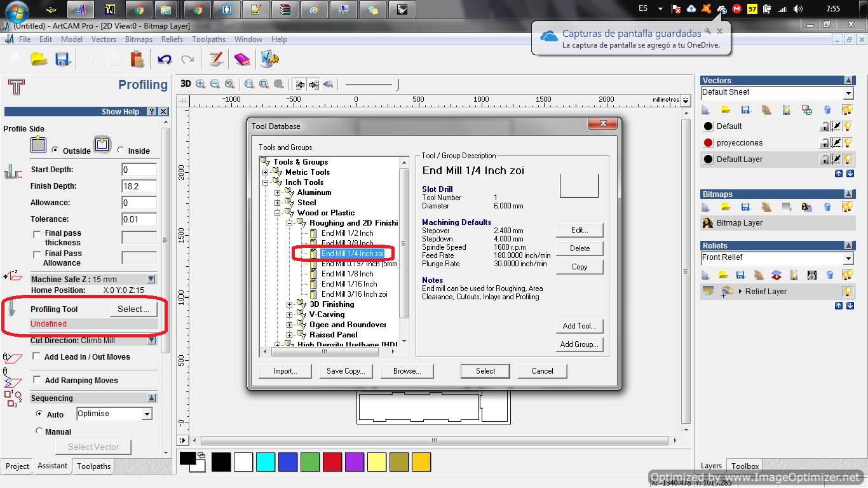Image resolution: width=868 pixels, height=488 pixels.
Task: Open the Vectors menu in menu bar
Action: click(104, 39)
